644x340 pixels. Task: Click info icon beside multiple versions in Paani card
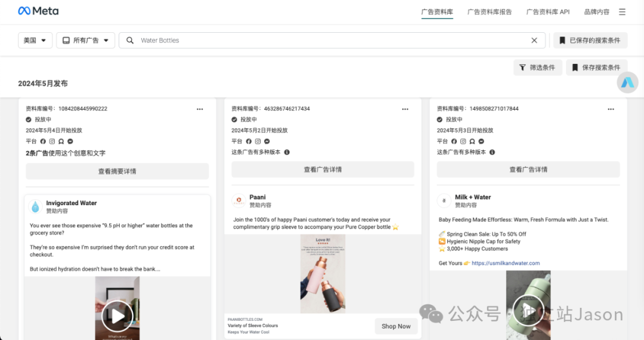tap(287, 152)
